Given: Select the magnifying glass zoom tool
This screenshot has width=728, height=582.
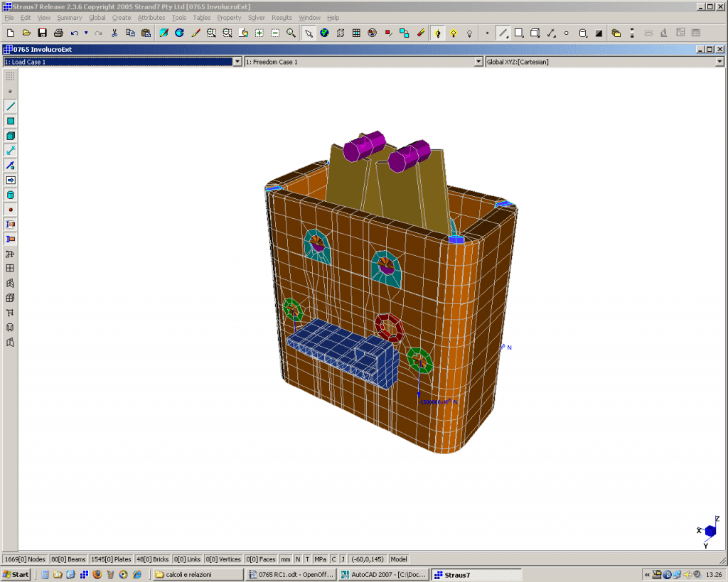Looking at the screenshot, I should [x=291, y=33].
